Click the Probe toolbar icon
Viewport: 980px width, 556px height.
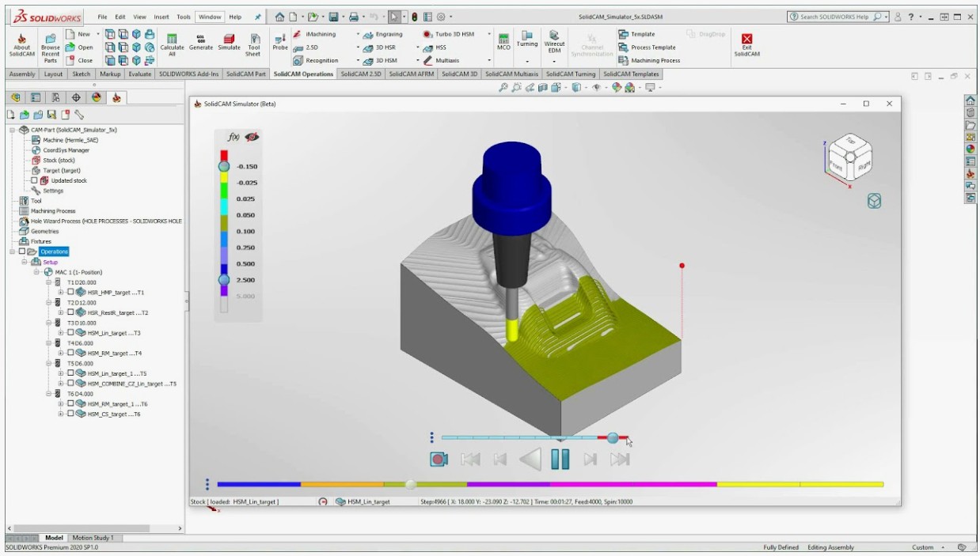[280, 42]
